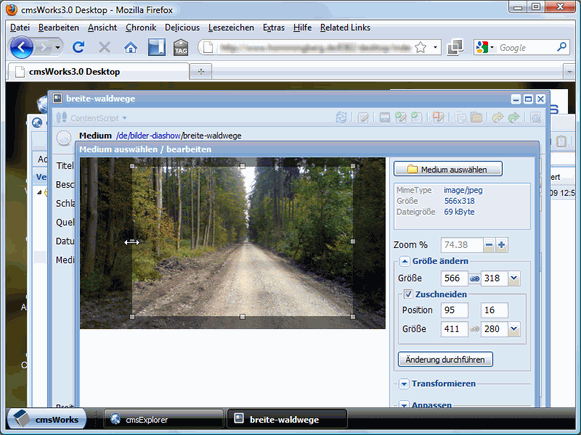Screen dimensions: 581x435
Task: Open the Datei menu
Action: [x=20, y=27]
